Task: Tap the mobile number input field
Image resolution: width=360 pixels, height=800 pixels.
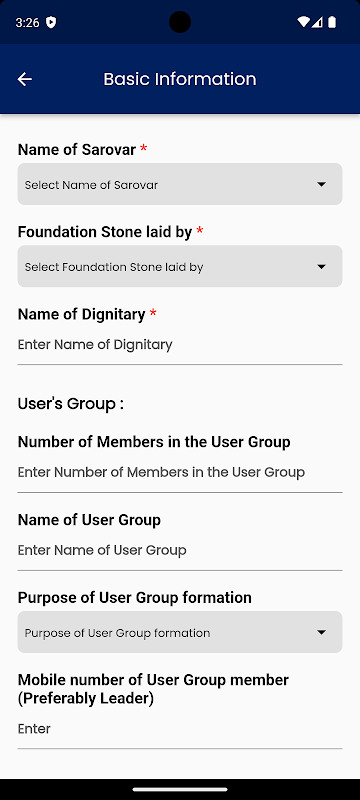Action: click(180, 730)
